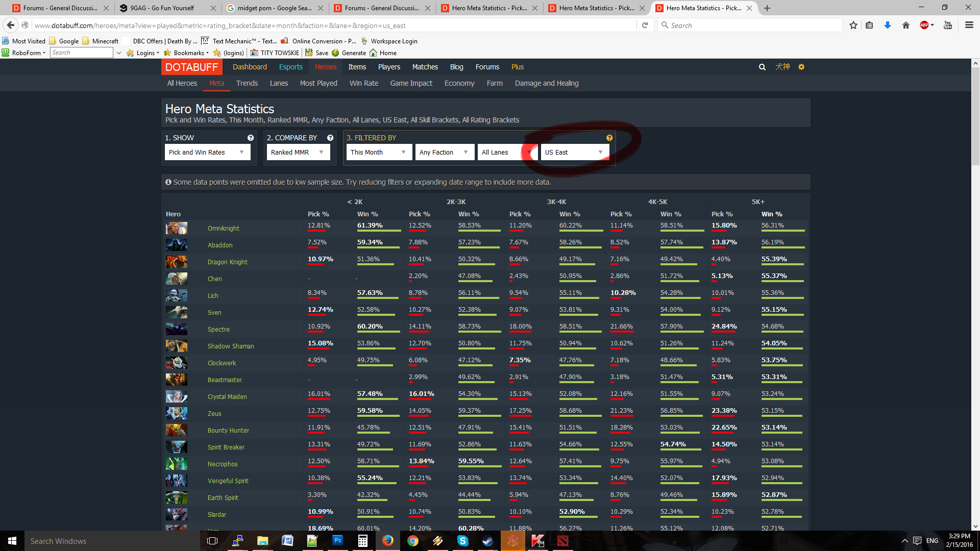Open the Firefox downloads arrow icon
This screenshot has height=551, width=980.
pos(888,25)
